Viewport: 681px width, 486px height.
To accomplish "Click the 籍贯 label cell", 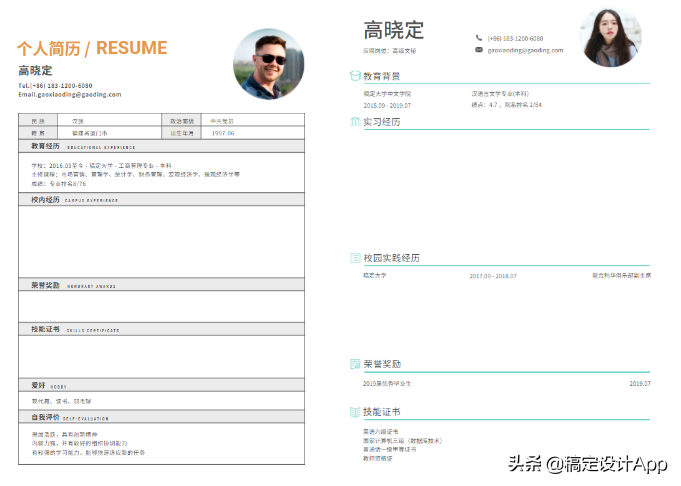I will coord(38,133).
